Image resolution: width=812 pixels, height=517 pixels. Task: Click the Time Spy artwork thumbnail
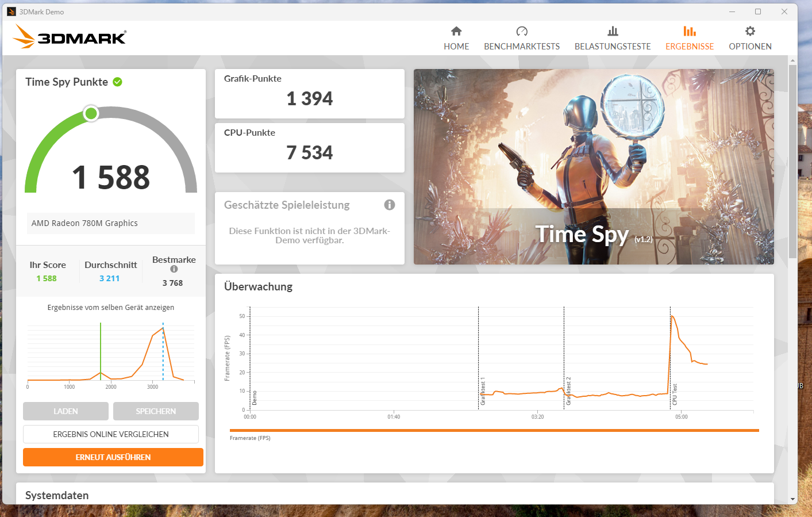pyautogui.click(x=594, y=167)
